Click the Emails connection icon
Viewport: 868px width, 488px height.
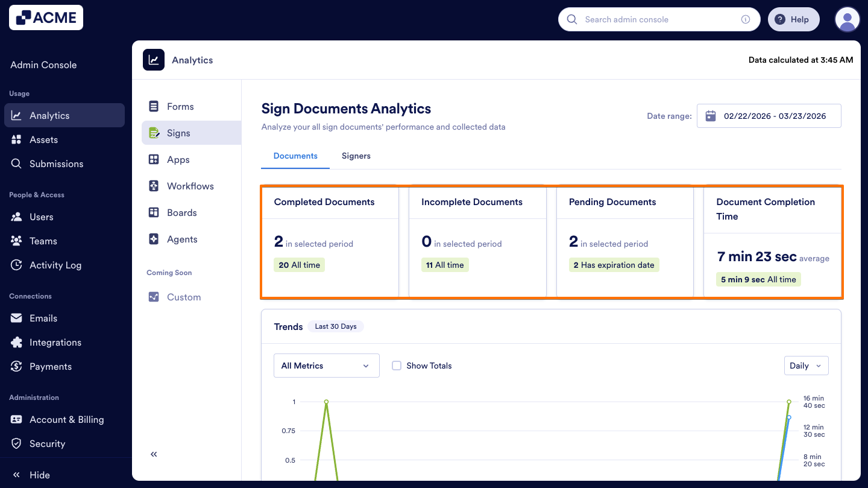17,318
